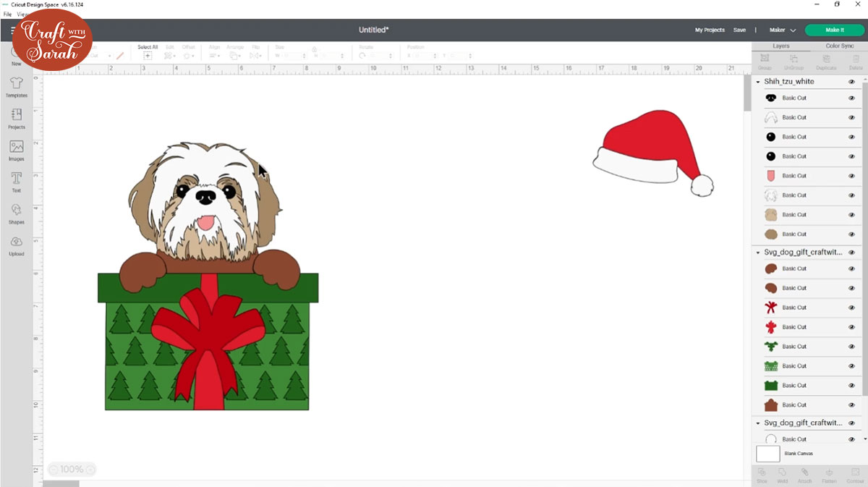The height and width of the screenshot is (487, 868).
Task: Open the File menu
Action: [x=8, y=14]
